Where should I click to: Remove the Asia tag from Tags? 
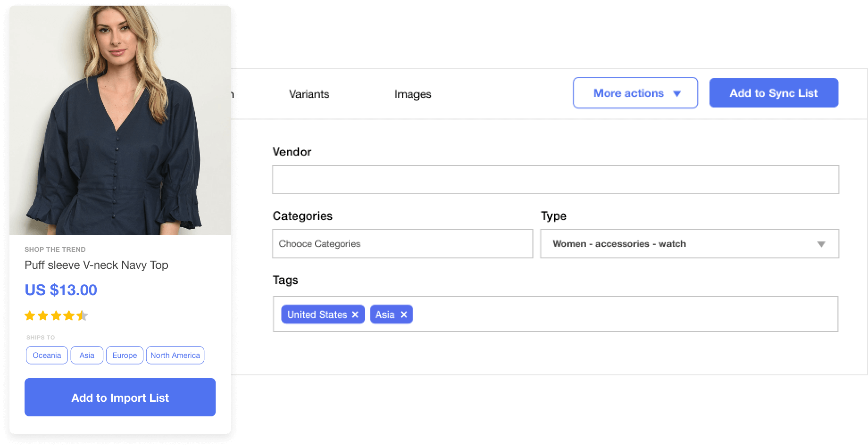pyautogui.click(x=403, y=315)
